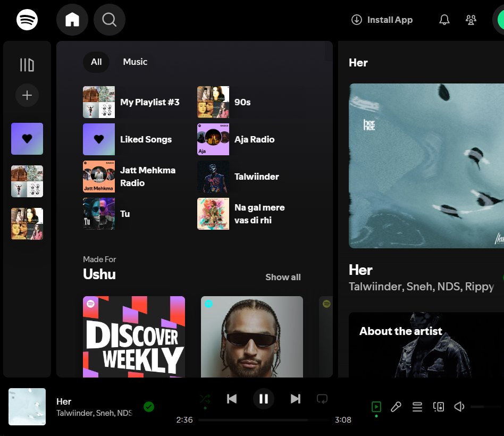Mute with volume speaker icon

click(459, 407)
